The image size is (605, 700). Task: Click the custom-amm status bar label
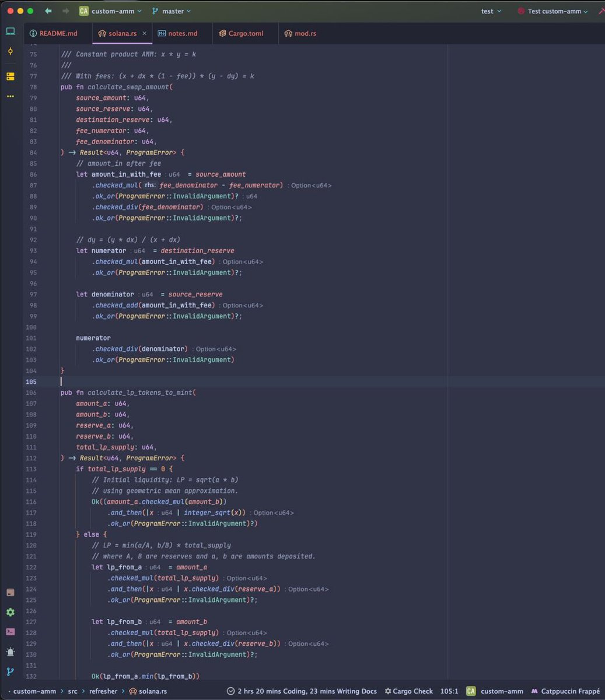pyautogui.click(x=502, y=691)
